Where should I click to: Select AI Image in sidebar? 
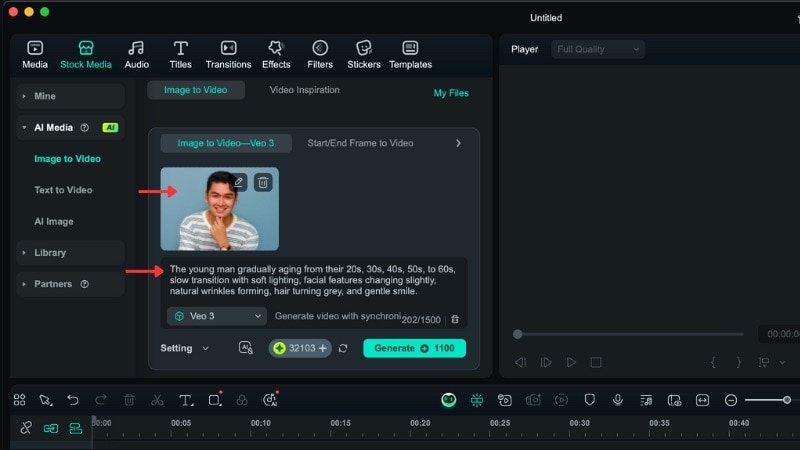(54, 221)
